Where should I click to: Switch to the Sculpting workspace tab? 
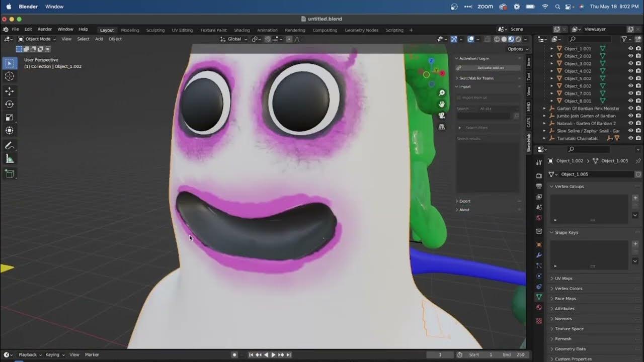pyautogui.click(x=155, y=30)
